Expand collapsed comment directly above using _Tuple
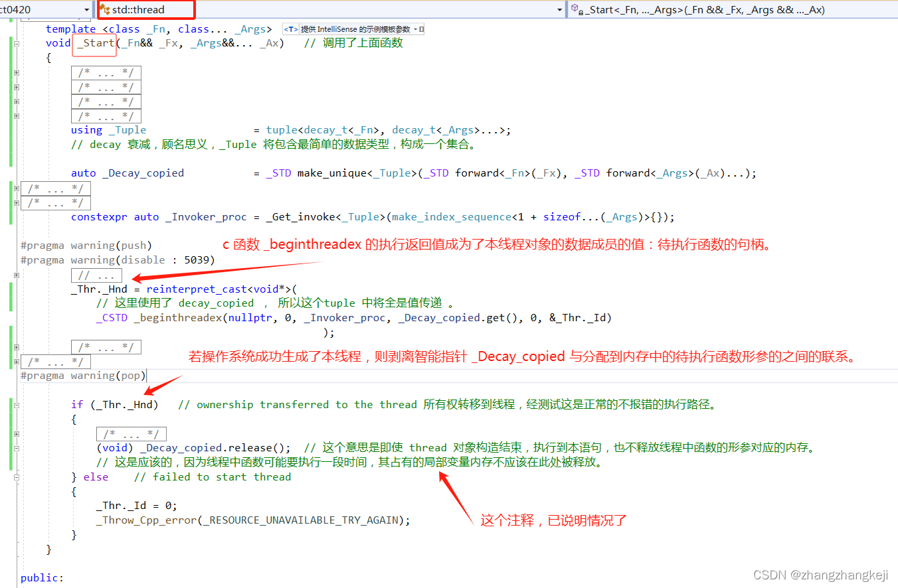Image resolution: width=898 pixels, height=588 pixels. [17, 116]
